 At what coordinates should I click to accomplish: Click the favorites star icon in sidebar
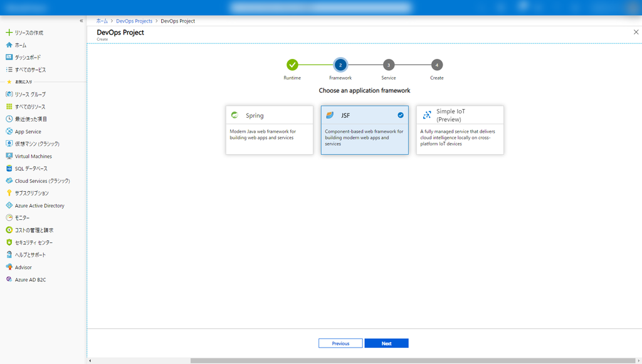point(9,82)
